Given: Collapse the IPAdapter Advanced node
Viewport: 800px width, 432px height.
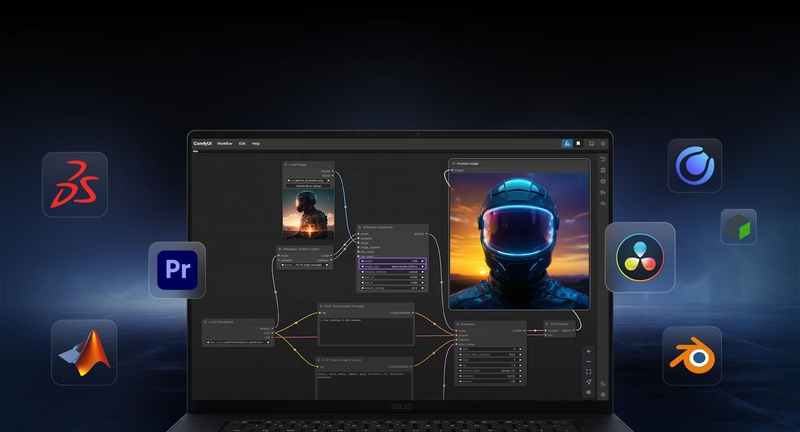Looking at the screenshot, I should point(360,227).
